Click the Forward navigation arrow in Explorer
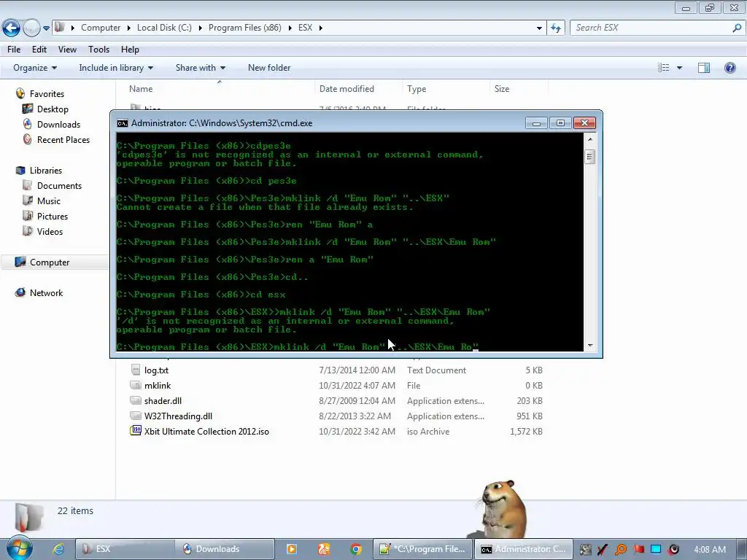This screenshot has width=747, height=560. click(x=31, y=28)
